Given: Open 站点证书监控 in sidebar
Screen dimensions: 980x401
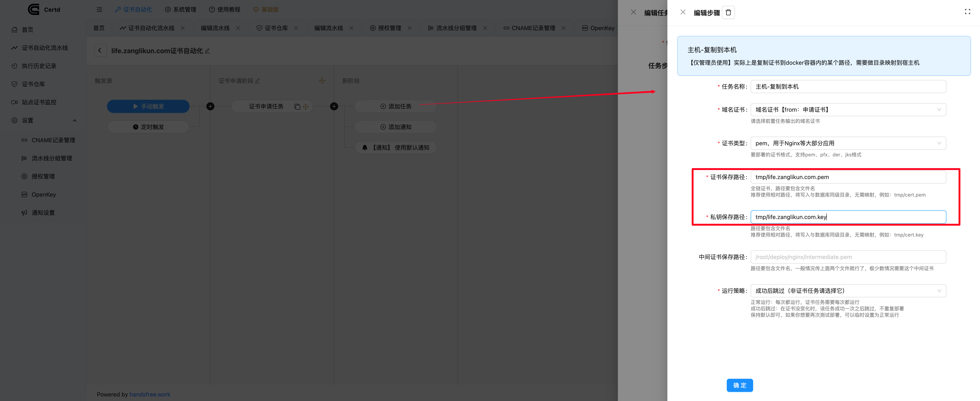Looking at the screenshot, I should pyautogui.click(x=39, y=102).
